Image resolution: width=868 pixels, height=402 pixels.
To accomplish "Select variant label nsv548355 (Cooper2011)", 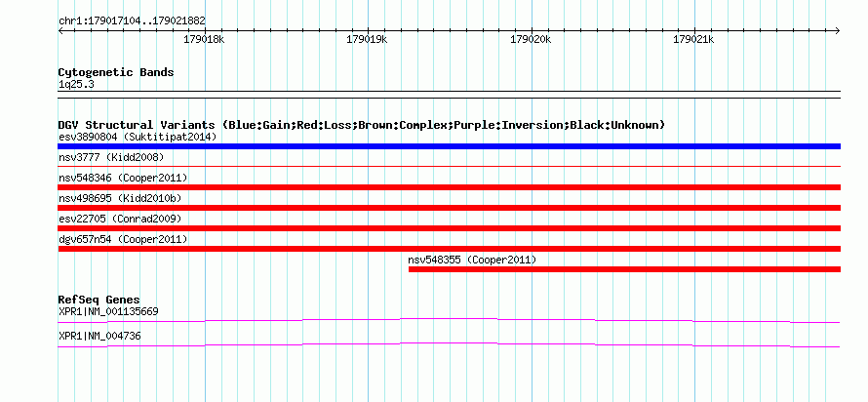I will 472,260.
